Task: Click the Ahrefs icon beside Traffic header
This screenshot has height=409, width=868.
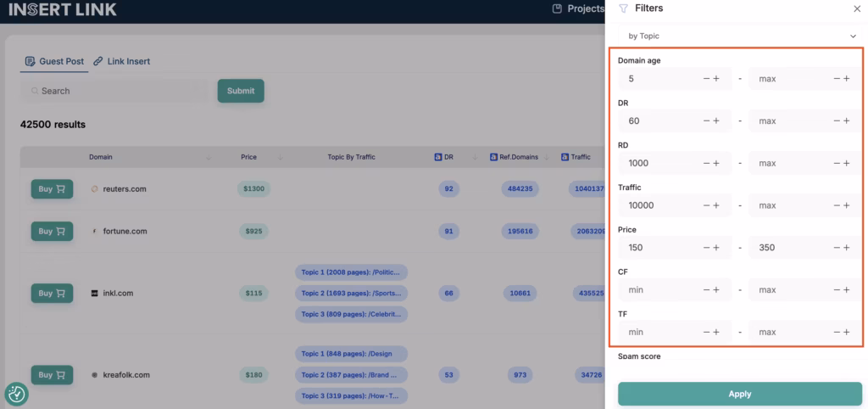Action: pyautogui.click(x=565, y=157)
